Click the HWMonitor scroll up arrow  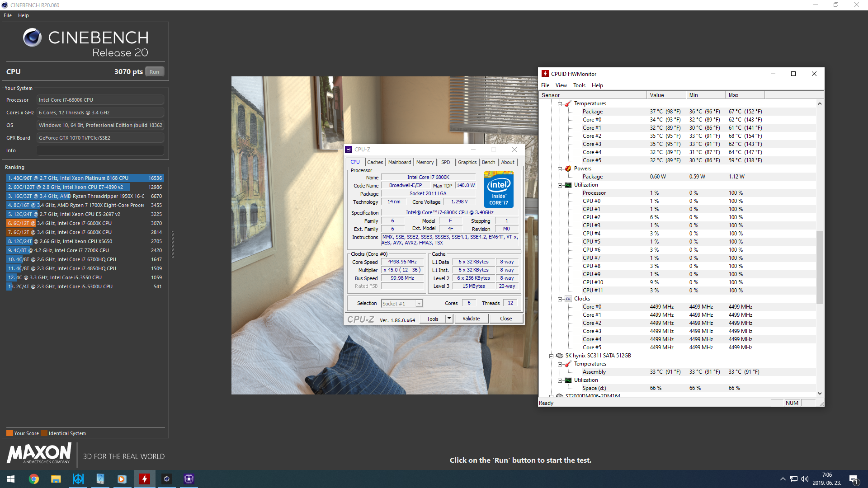pyautogui.click(x=820, y=103)
